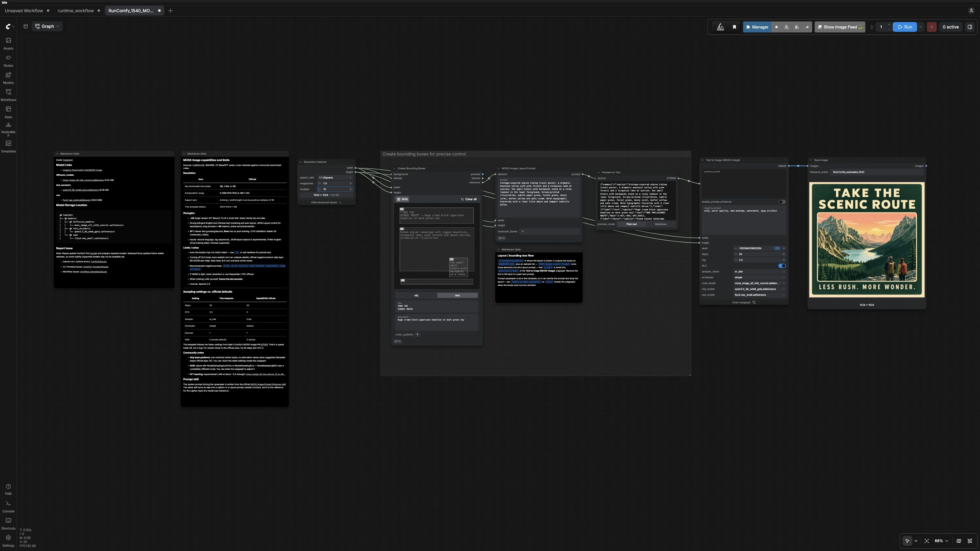980x551 pixels.
Task: Increase the steps value with plus
Action: [x=783, y=254]
